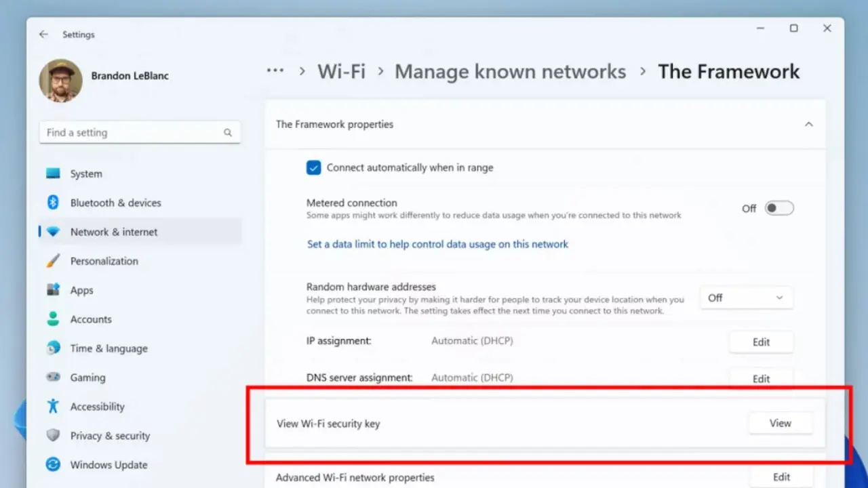Open Accounts person icon
Viewport: 868px width, 488px height.
[x=53, y=319]
